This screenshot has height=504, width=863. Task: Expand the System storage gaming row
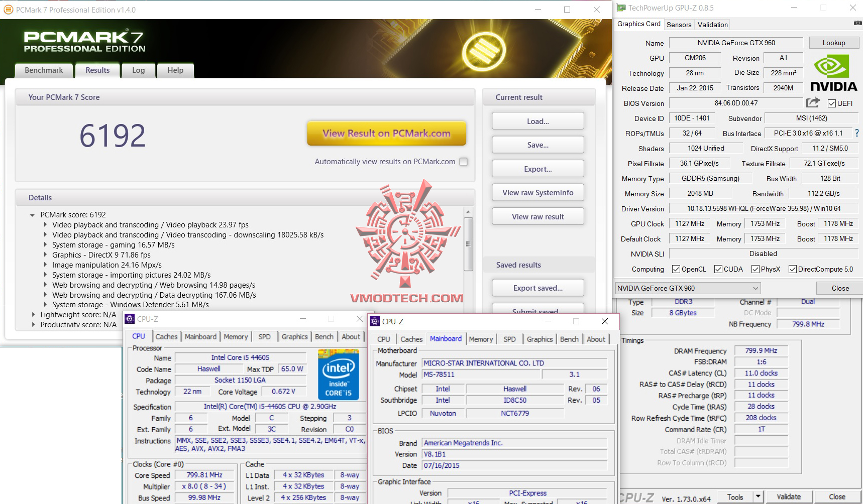pos(45,245)
